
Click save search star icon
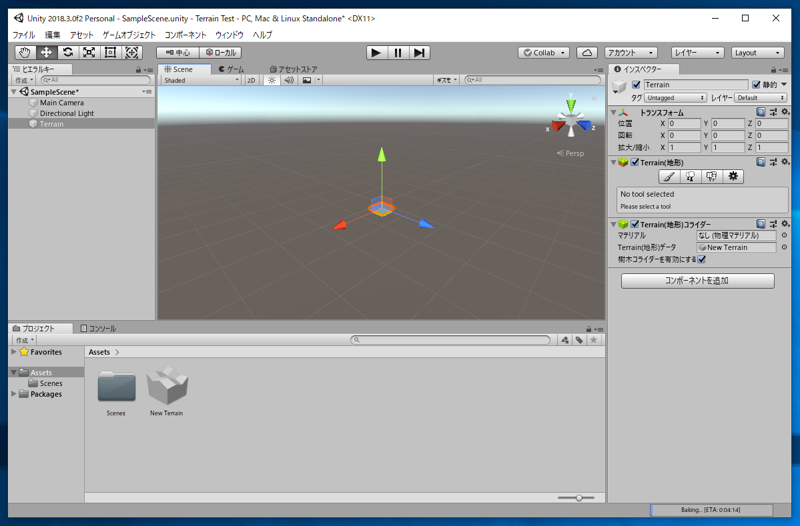pyautogui.click(x=593, y=340)
